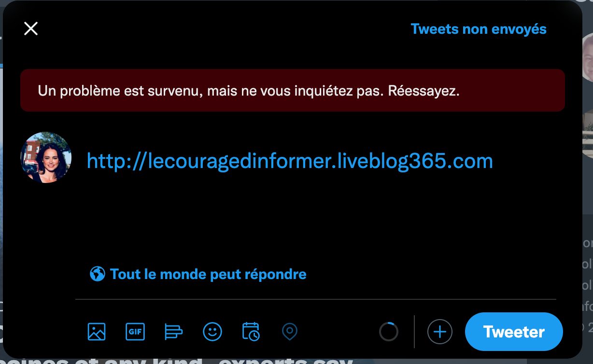
Task: Click the globe icon beside reply settings
Action: click(x=98, y=274)
